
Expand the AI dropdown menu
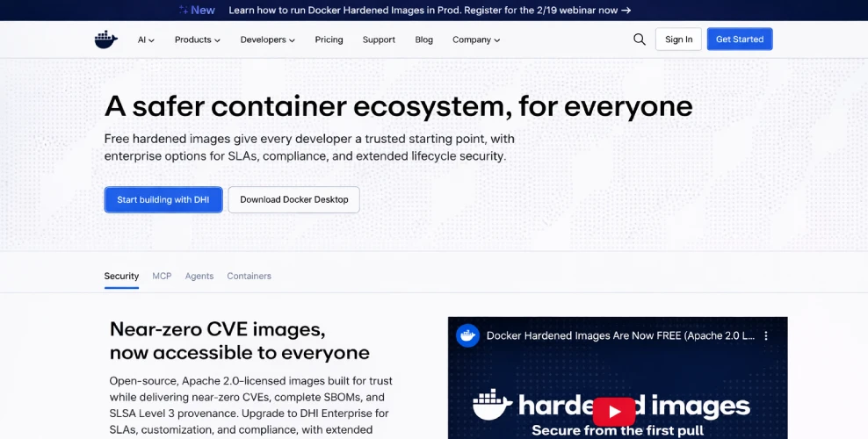(x=146, y=40)
